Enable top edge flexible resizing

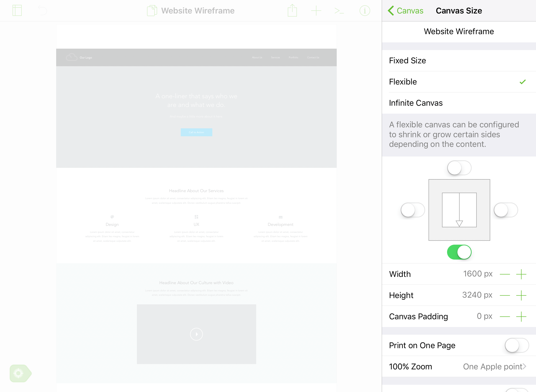point(459,168)
